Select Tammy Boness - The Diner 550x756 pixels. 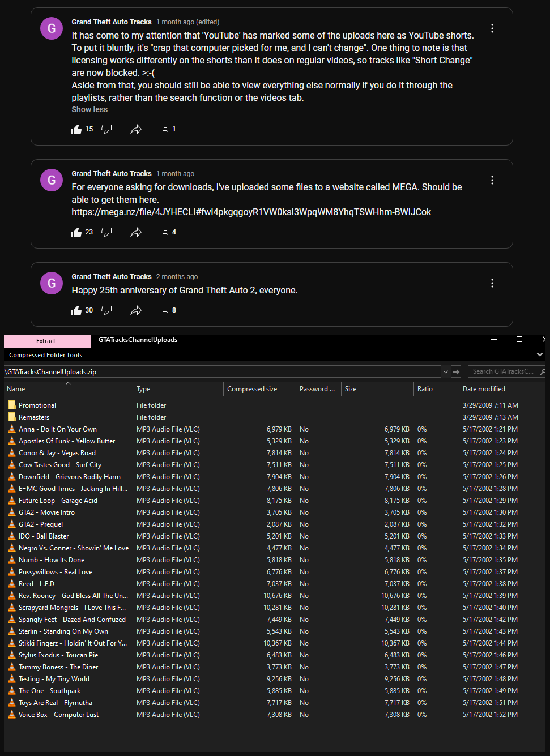58,667
